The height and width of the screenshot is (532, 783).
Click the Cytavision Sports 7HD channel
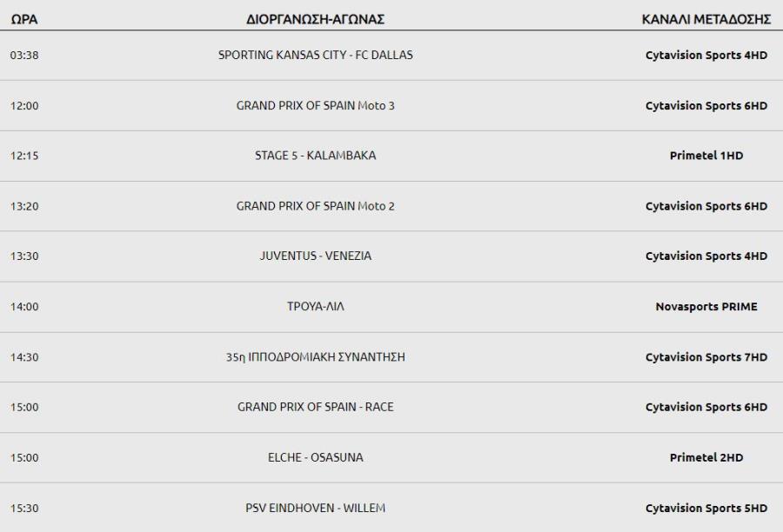pyautogui.click(x=706, y=356)
